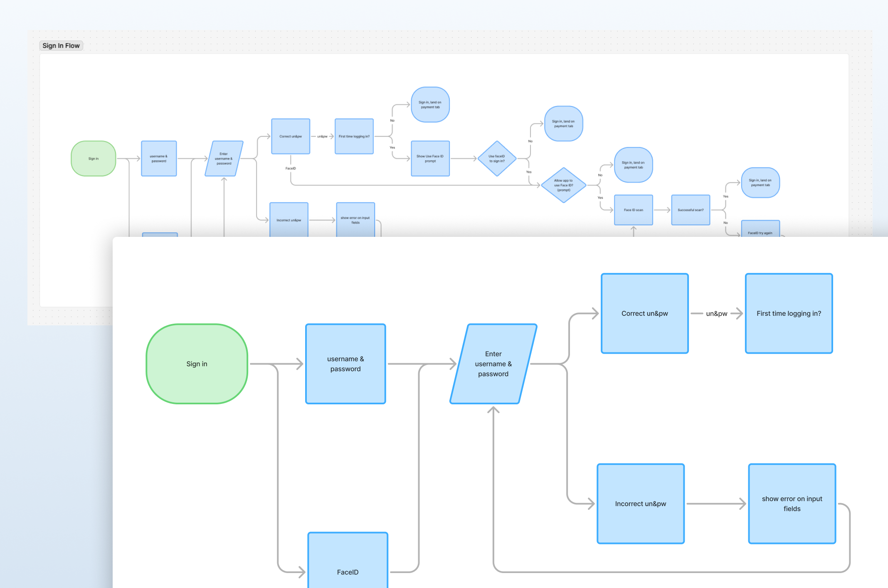888x588 pixels.
Task: Select the large Incorrect un&pw box
Action: click(x=640, y=504)
